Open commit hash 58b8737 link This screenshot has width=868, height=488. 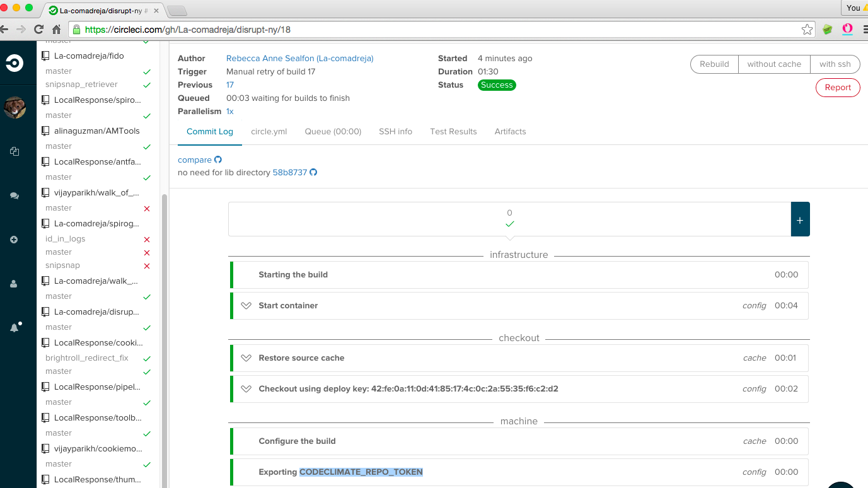click(x=289, y=173)
